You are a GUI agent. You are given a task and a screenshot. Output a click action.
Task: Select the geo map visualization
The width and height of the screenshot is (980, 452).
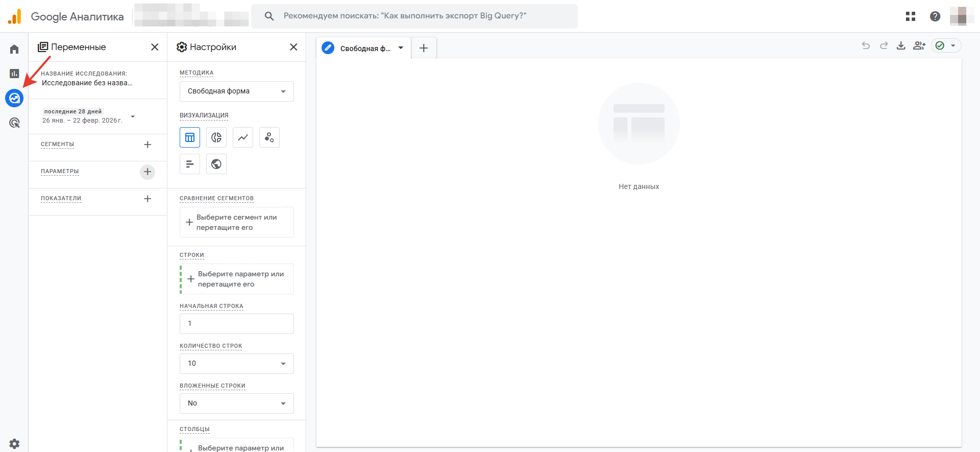(216, 164)
